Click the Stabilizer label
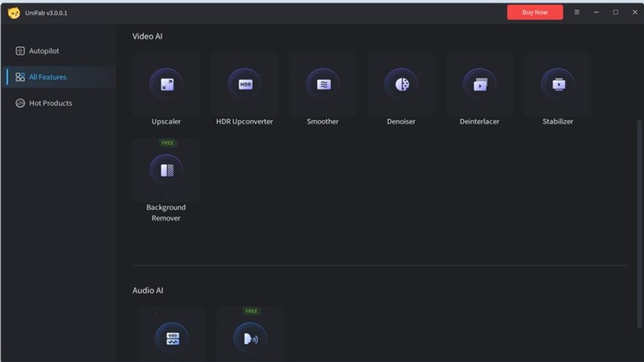 coord(558,121)
